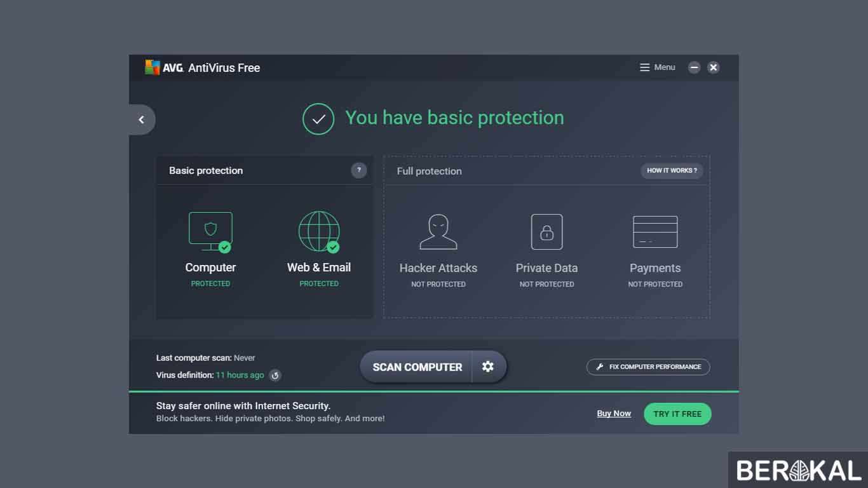
Task: Click the Buy Now link
Action: 614,414
